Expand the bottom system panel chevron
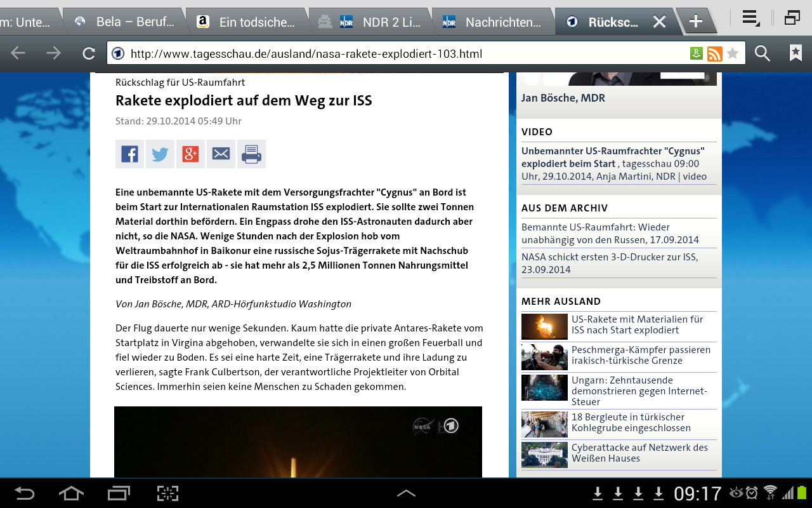Viewport: 812px width, 508px height. tap(406, 493)
